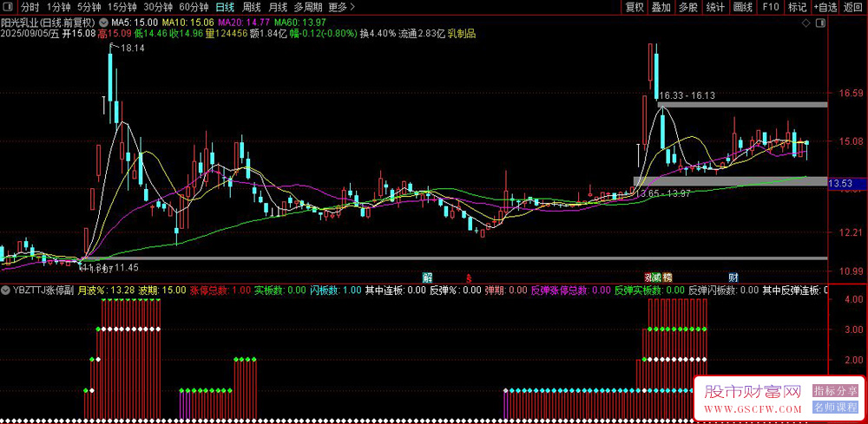Viewport: 868px width, 424px height.
Task: Click the 换4.40% turnover value
Action: 378,34
